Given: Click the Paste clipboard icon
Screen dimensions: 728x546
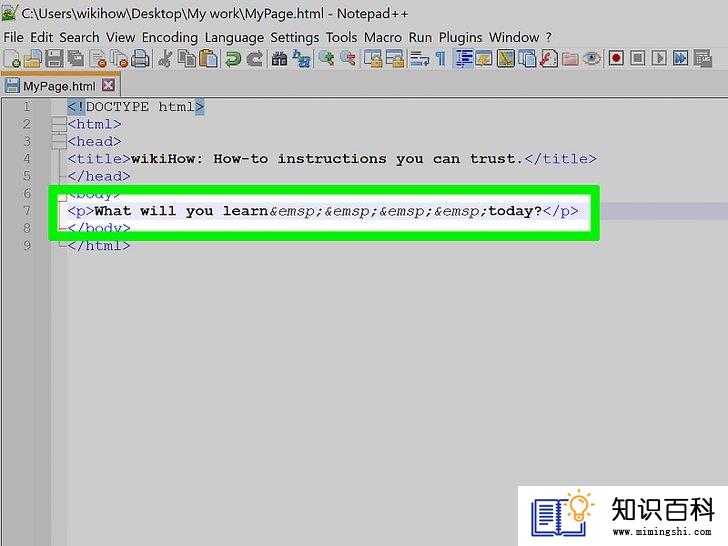Looking at the screenshot, I should coord(208,59).
